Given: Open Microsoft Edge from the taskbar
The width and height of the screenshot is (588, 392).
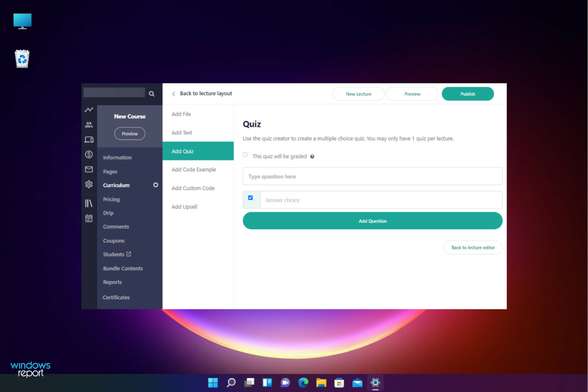Looking at the screenshot, I should [x=303, y=383].
